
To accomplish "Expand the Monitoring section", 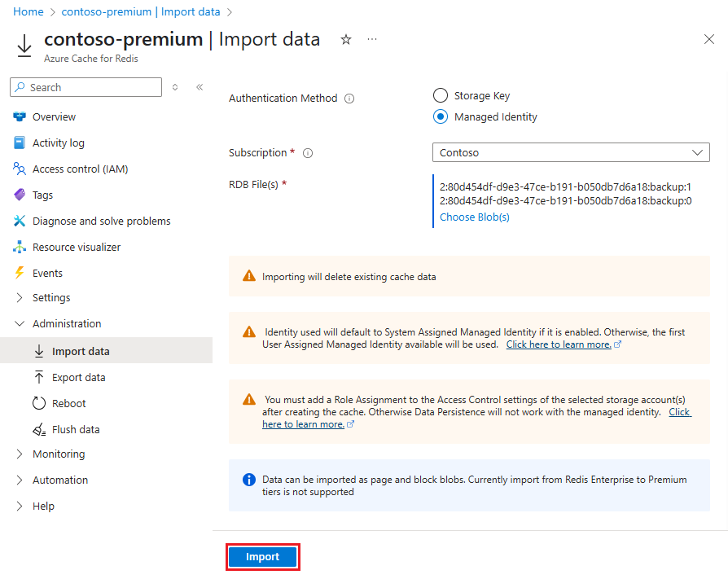I will click(x=56, y=454).
